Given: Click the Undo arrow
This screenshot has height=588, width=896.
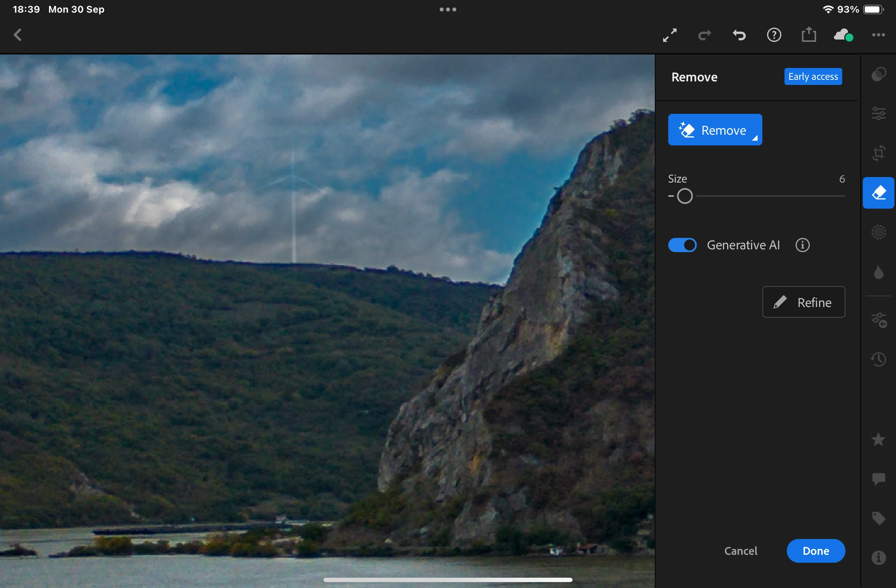Looking at the screenshot, I should pyautogui.click(x=739, y=36).
